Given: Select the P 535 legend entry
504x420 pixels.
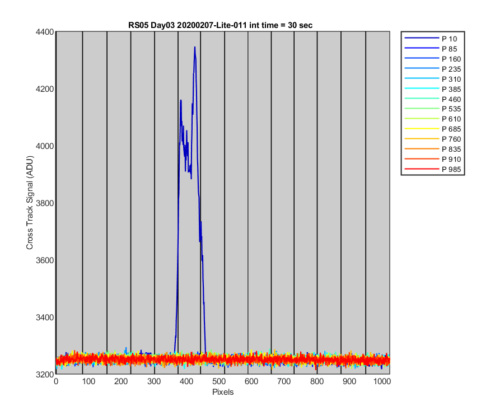Looking at the screenshot, I should [433, 109].
